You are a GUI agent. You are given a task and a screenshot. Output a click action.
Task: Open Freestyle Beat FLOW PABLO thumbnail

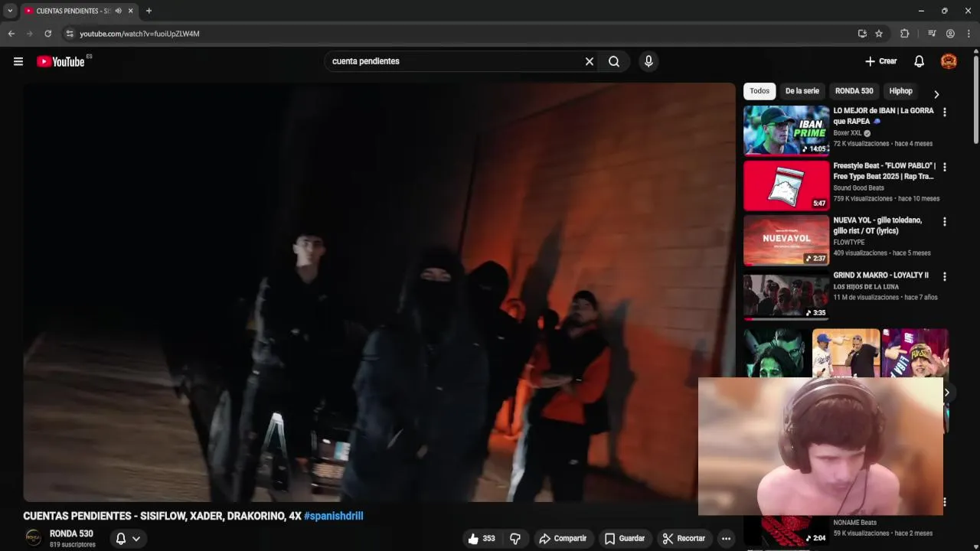pyautogui.click(x=786, y=185)
